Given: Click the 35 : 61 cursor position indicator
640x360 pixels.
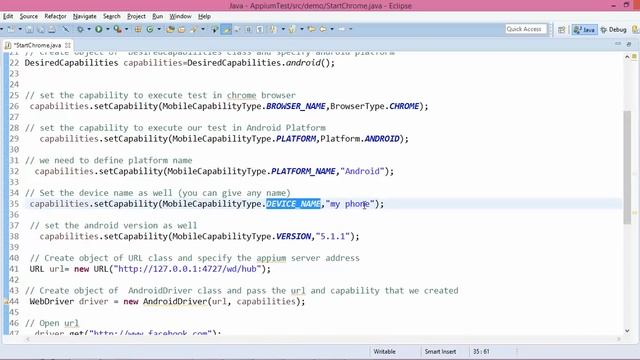Looking at the screenshot, I should click(x=481, y=351).
